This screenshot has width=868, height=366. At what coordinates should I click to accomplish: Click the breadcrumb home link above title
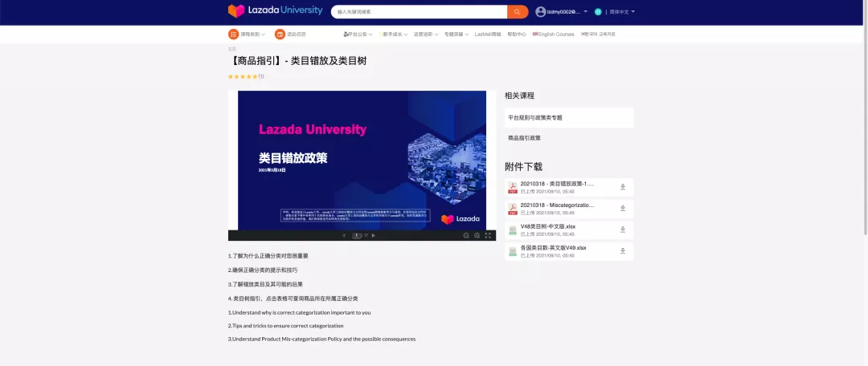[x=232, y=49]
